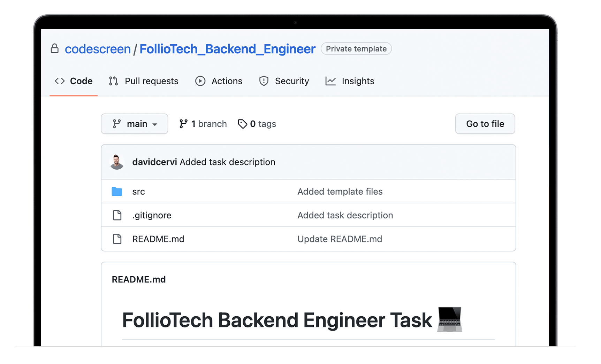Click the lock icon beside codescreen
The width and height of the screenshot is (601, 364).
pos(55,48)
